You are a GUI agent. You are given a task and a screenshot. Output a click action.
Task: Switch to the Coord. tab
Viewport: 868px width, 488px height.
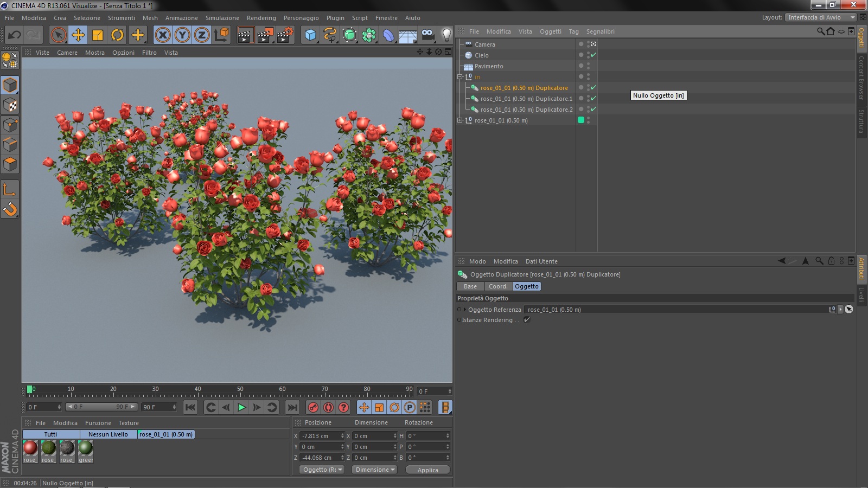tap(497, 286)
